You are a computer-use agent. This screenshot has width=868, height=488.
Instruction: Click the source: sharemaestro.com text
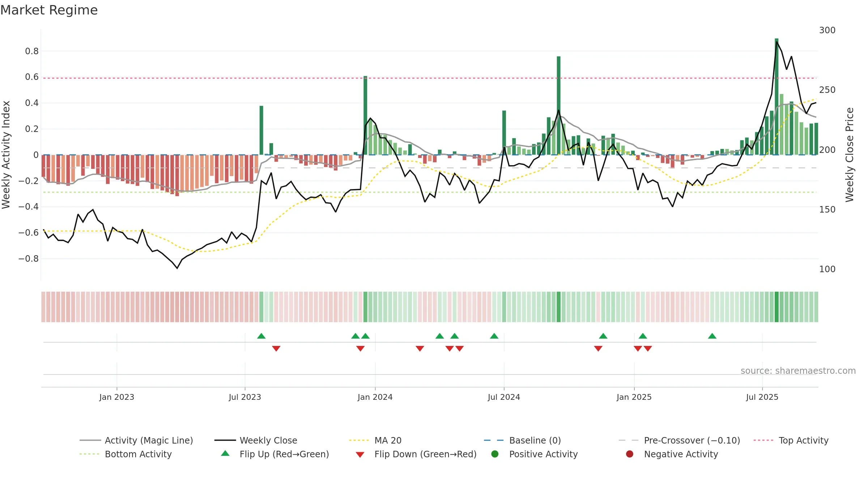tap(798, 371)
